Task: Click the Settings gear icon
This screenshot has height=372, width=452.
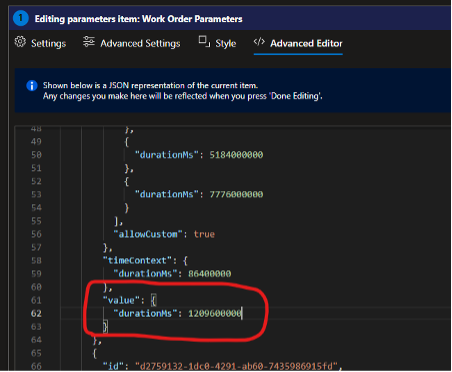Action: pyautogui.click(x=20, y=42)
